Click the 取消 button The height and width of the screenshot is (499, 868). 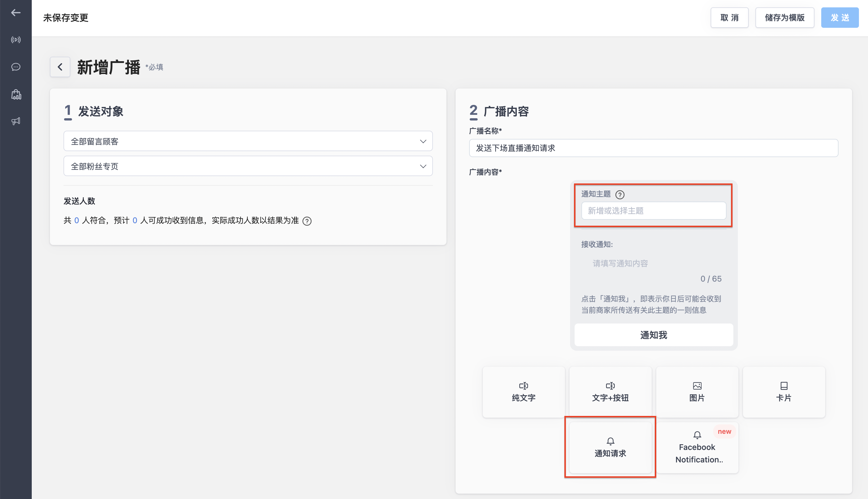pyautogui.click(x=729, y=18)
